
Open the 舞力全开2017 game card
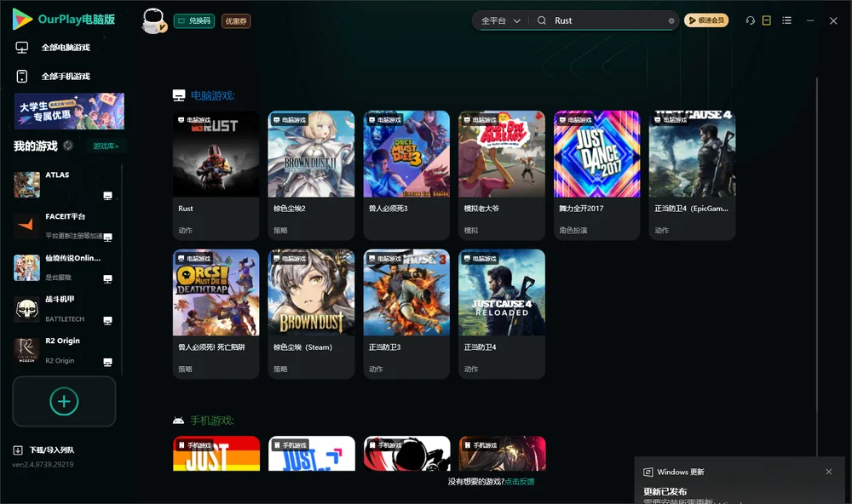pyautogui.click(x=596, y=175)
